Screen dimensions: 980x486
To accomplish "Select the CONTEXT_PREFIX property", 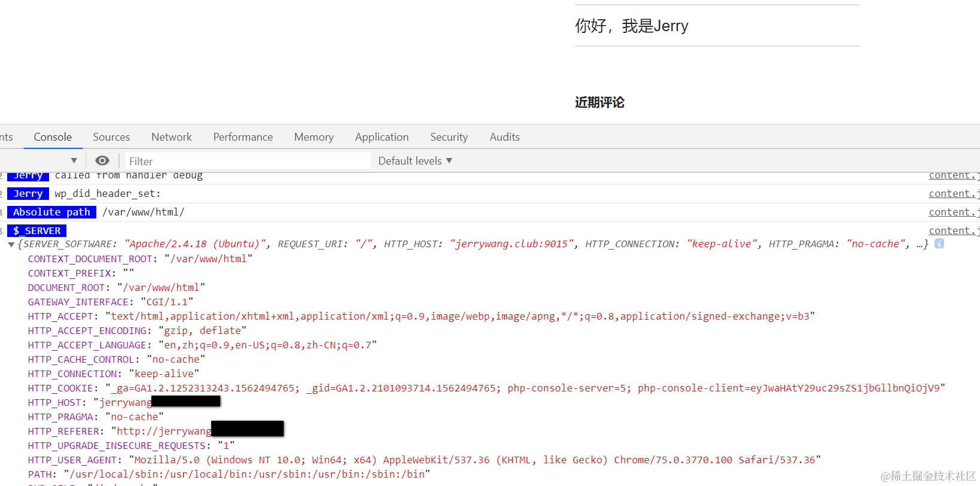I will 81,273.
